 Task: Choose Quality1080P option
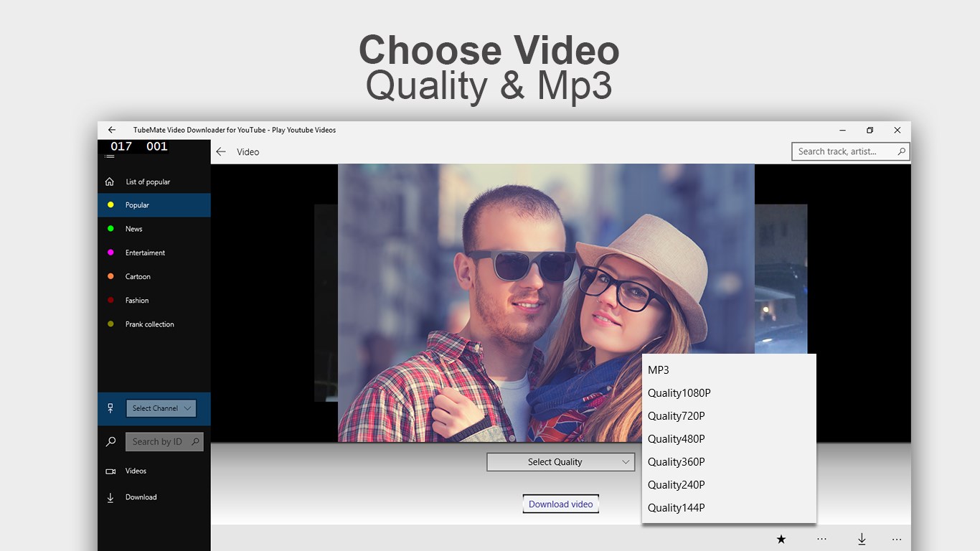click(729, 393)
